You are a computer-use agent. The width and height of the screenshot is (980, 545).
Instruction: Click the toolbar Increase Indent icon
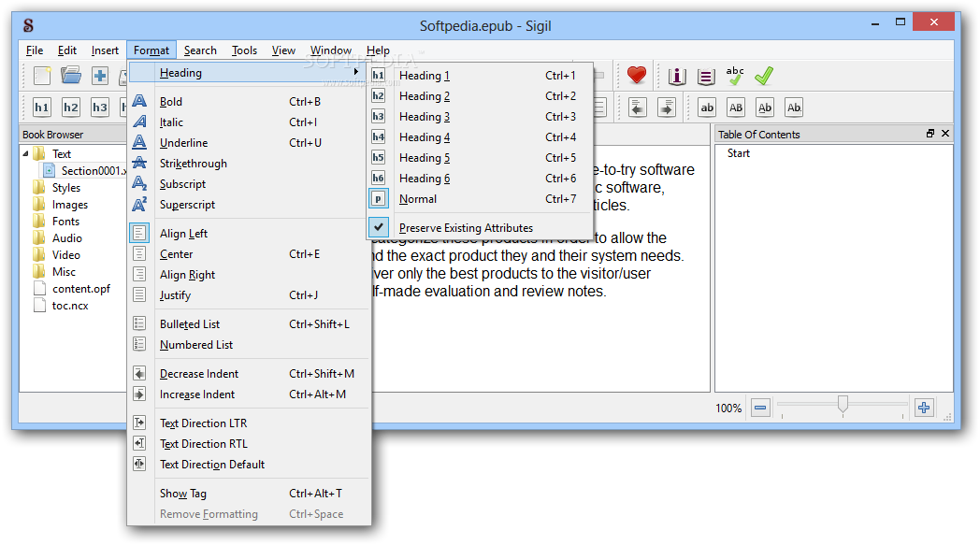(667, 108)
